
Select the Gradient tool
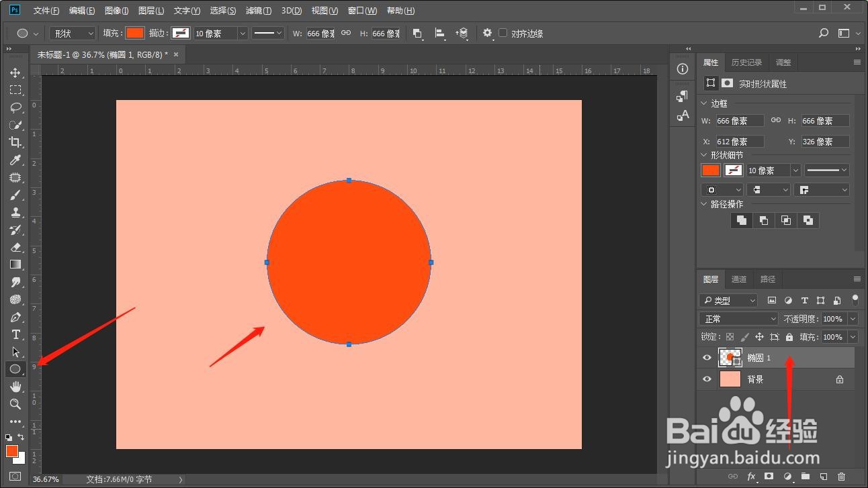(x=15, y=264)
